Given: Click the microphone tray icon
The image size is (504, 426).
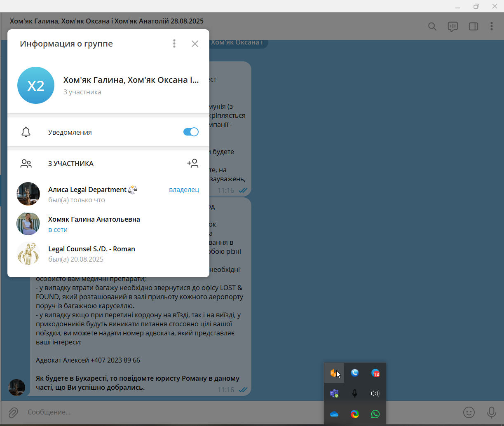Looking at the screenshot, I should click(355, 393).
